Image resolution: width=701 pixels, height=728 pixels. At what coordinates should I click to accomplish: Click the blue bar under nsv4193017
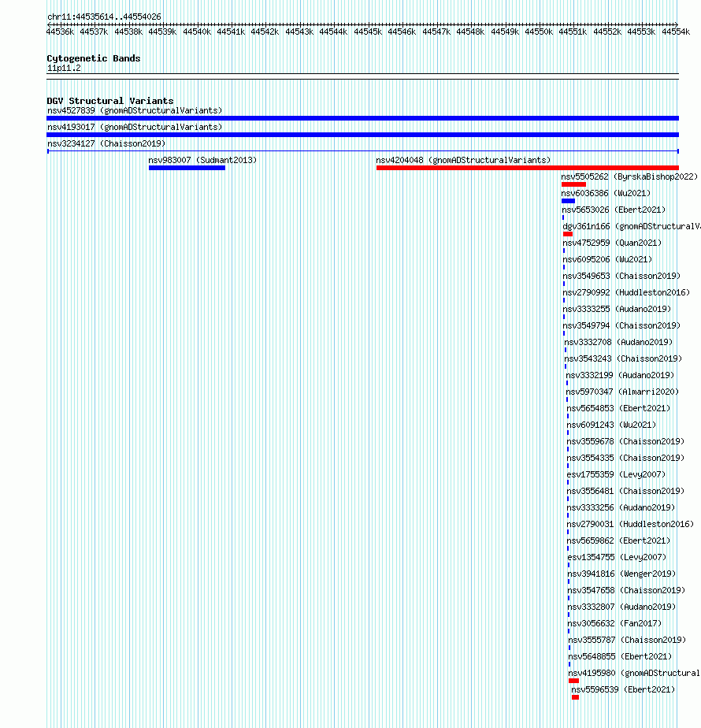click(362, 135)
